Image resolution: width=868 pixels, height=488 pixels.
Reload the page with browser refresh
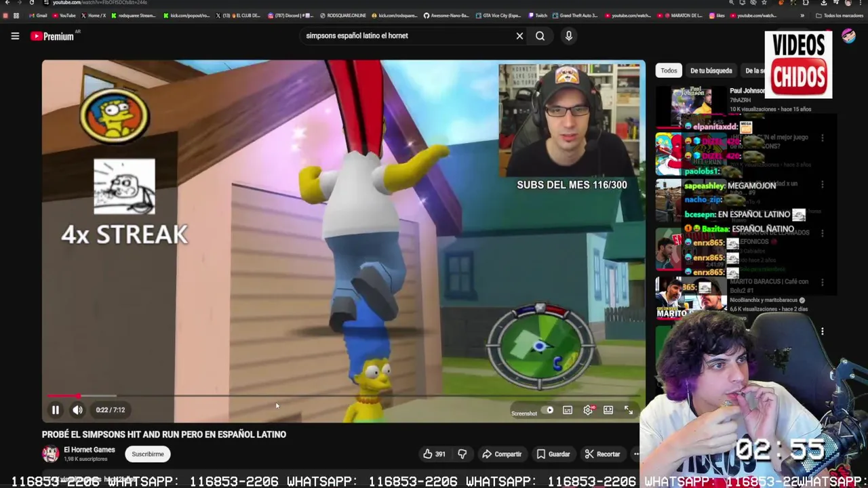point(31,3)
